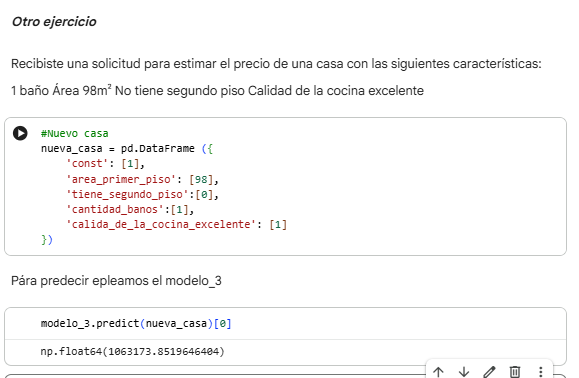
Task: Click the 'area_primer_piso' code line
Action: [x=142, y=179]
